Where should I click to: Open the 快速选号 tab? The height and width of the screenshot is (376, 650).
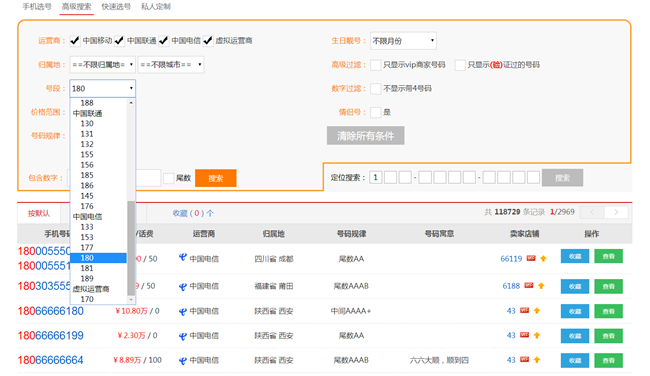click(x=116, y=7)
